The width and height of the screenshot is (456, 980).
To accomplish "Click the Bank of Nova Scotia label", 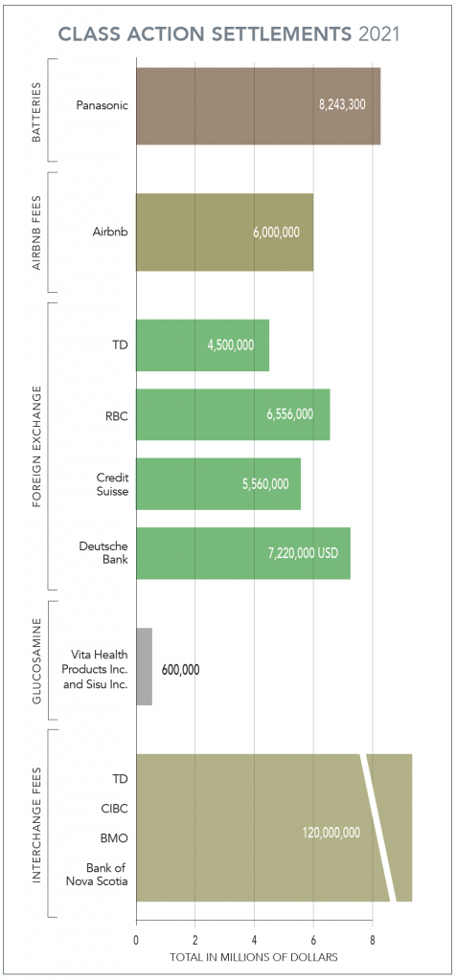I will 107,875.
